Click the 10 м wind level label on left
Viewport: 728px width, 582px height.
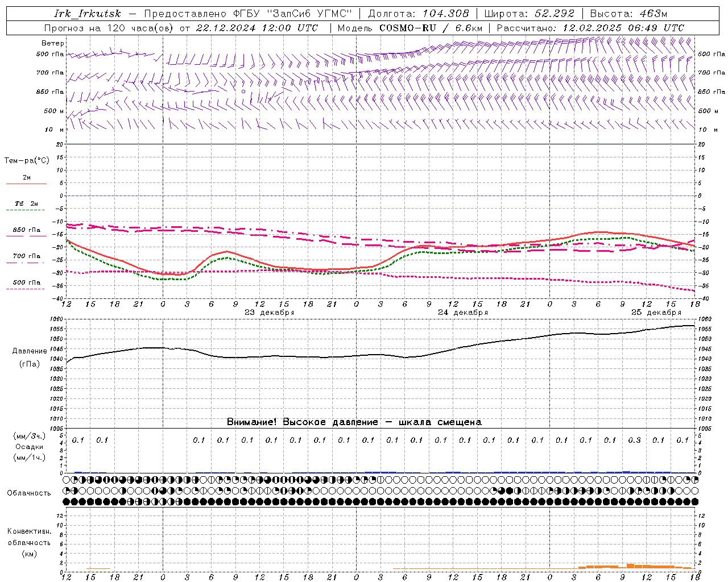pyautogui.click(x=55, y=130)
